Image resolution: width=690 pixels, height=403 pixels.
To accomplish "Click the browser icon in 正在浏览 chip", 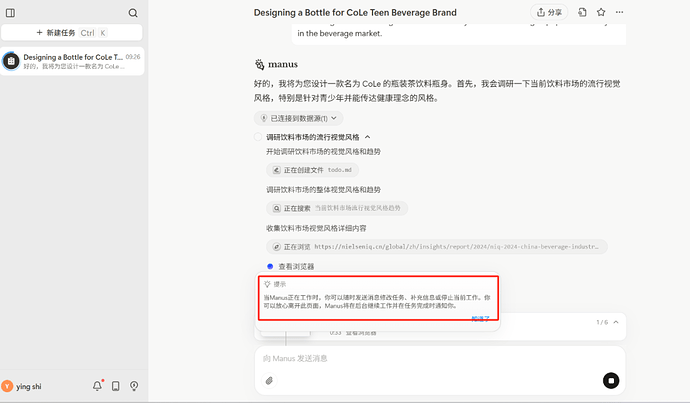I will point(276,247).
